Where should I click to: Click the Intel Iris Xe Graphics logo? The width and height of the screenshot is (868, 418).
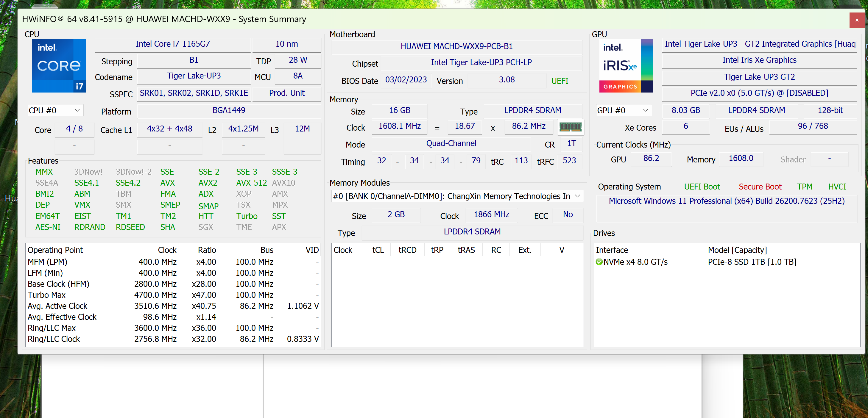click(626, 66)
